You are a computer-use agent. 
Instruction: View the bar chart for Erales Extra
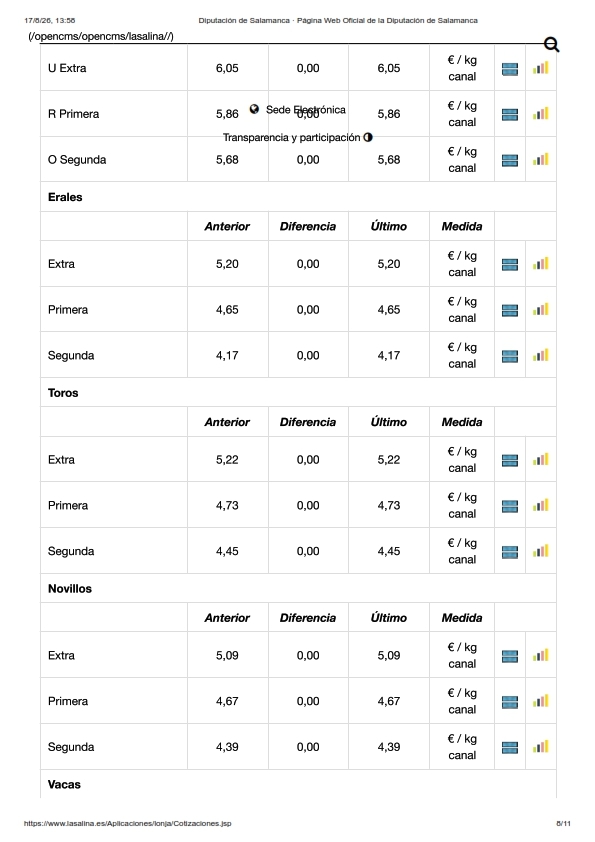[541, 264]
